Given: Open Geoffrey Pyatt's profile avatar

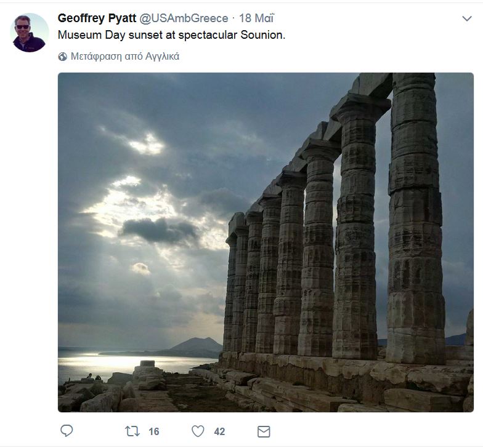Looking at the screenshot, I should pyautogui.click(x=30, y=33).
